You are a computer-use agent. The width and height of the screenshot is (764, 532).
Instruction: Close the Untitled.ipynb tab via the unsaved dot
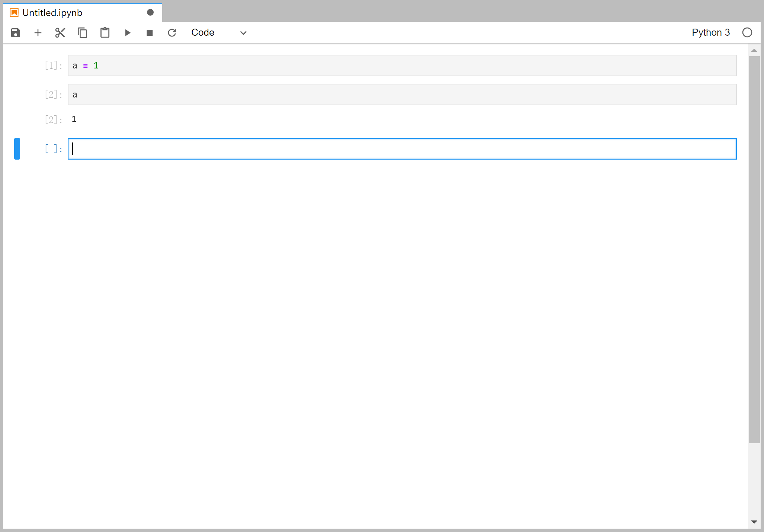150,12
